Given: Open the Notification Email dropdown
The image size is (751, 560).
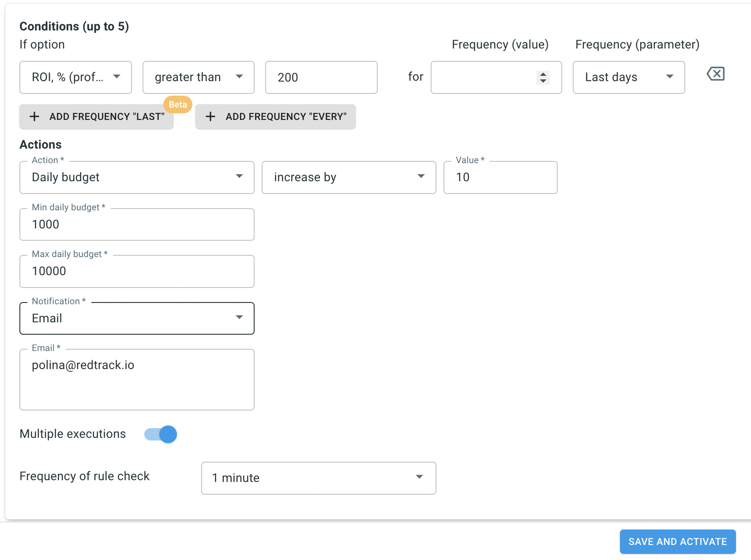Looking at the screenshot, I should [137, 318].
